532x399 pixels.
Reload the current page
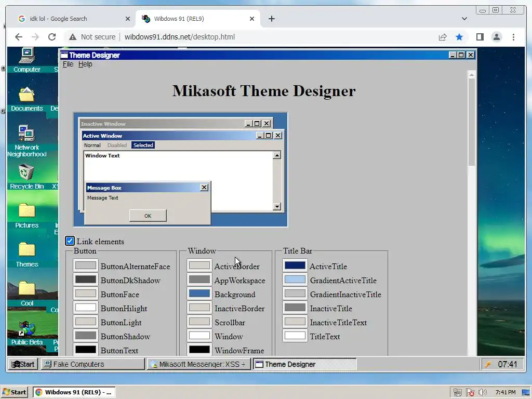pyautogui.click(x=52, y=37)
